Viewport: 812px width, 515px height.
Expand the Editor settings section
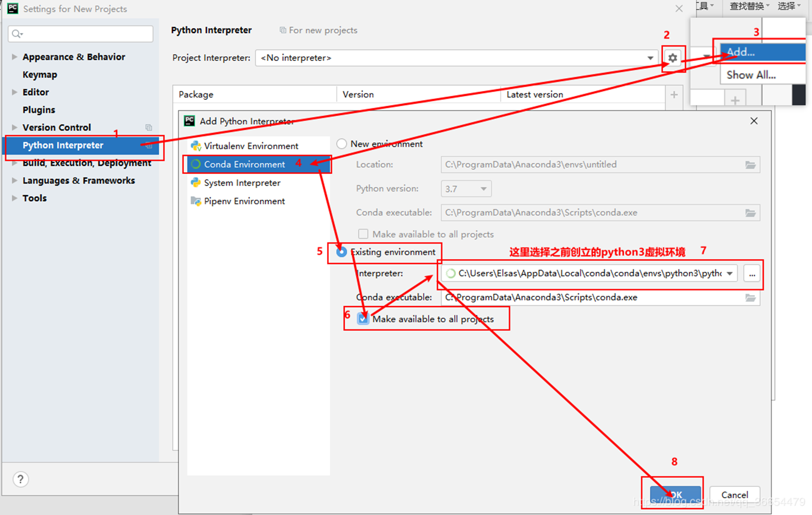click(14, 92)
